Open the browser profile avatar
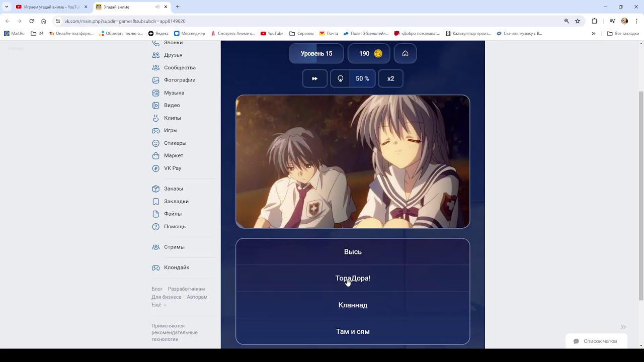 pyautogui.click(x=624, y=21)
